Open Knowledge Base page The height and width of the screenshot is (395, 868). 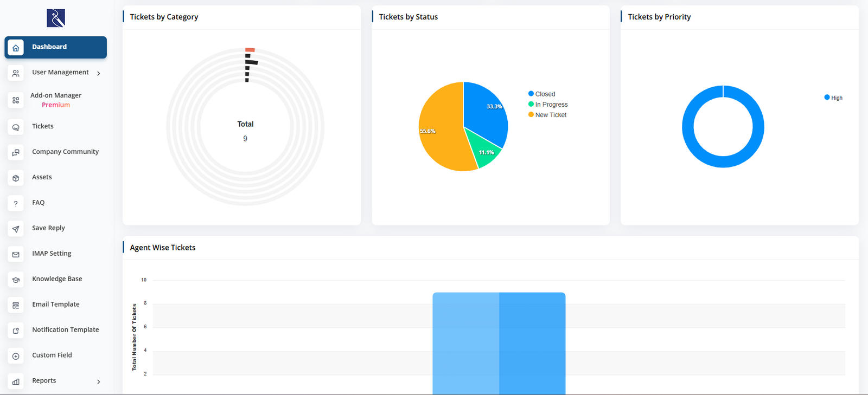[57, 279]
